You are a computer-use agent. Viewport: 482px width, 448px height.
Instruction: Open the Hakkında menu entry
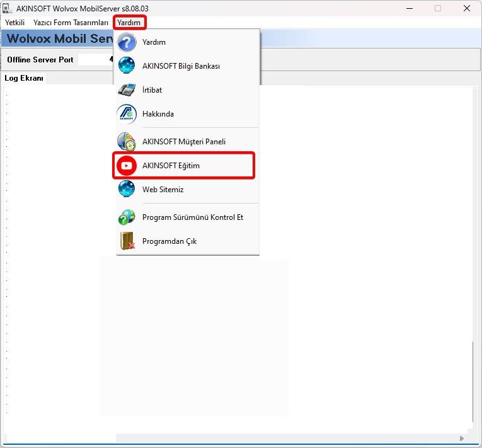[188, 114]
